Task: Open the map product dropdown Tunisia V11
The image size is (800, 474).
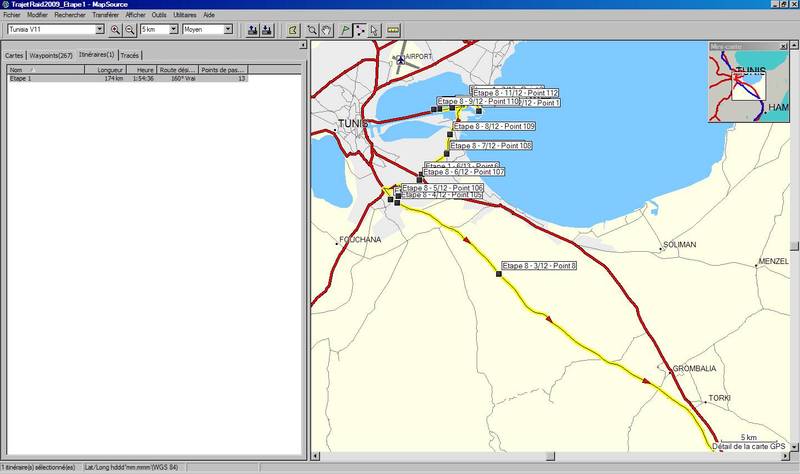Action: [99, 30]
